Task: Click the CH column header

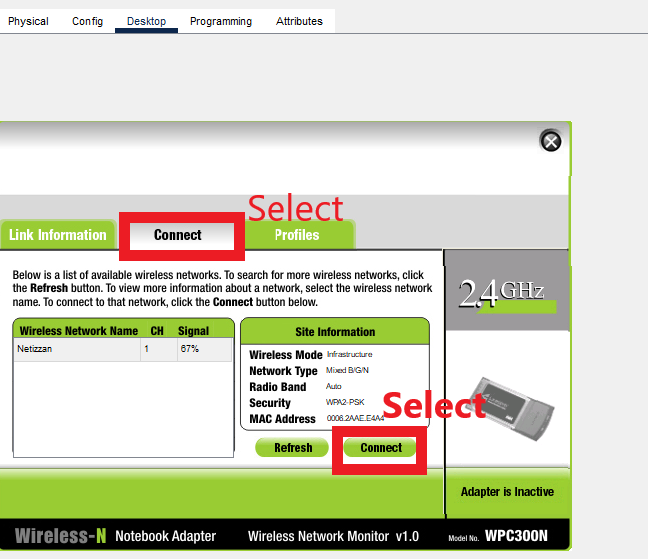Action: [x=157, y=331]
